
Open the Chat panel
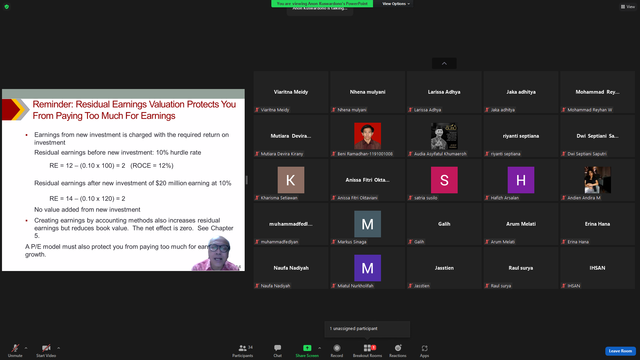tap(278, 350)
